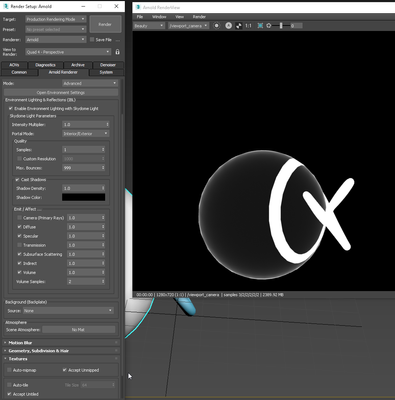Screen dimensions: 395x400
Task: Click the Volume Samples value field
Action: [84, 282]
